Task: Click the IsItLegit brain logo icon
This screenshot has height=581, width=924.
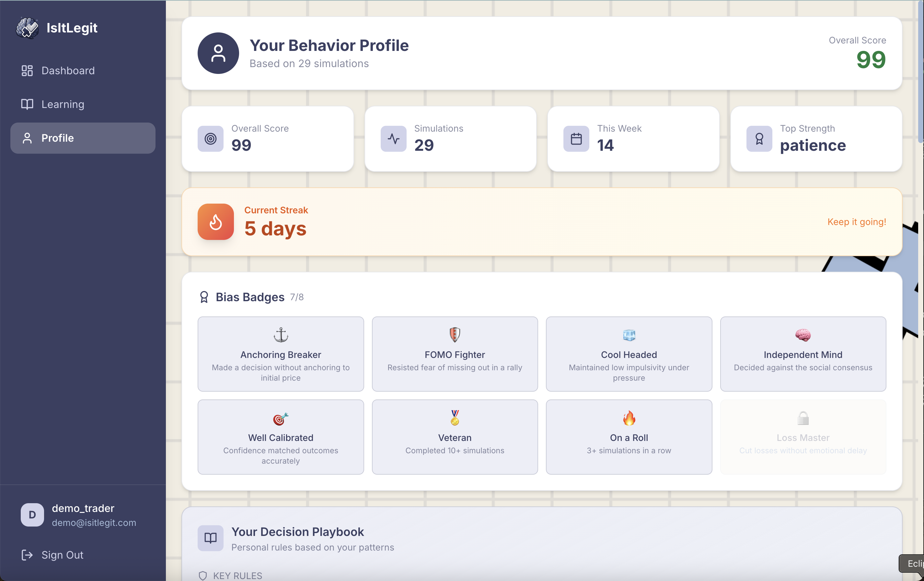Action: click(x=27, y=28)
